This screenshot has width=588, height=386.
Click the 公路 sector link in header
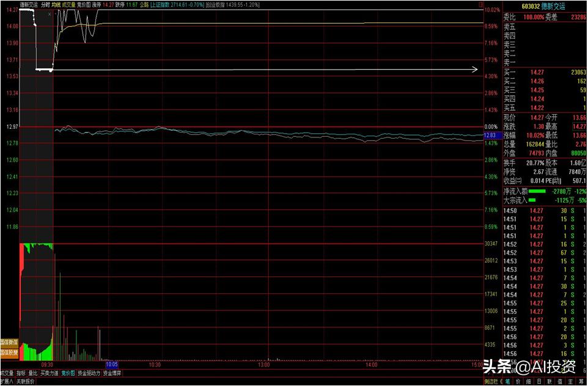tap(144, 5)
